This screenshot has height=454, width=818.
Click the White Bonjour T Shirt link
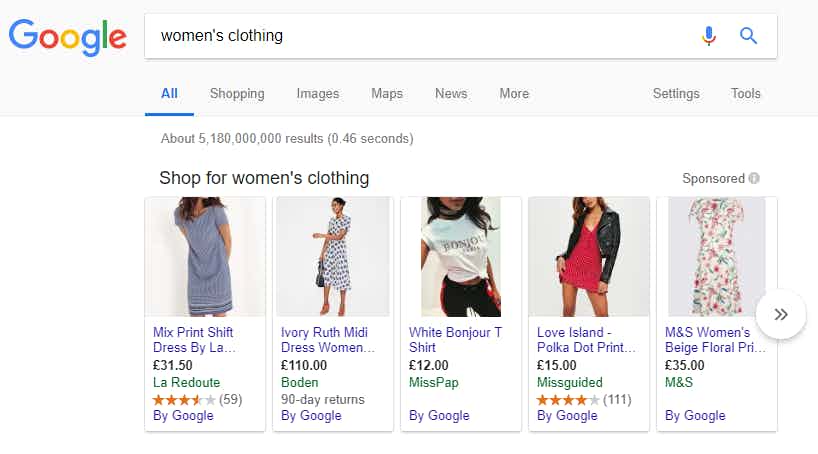pyautogui.click(x=456, y=340)
